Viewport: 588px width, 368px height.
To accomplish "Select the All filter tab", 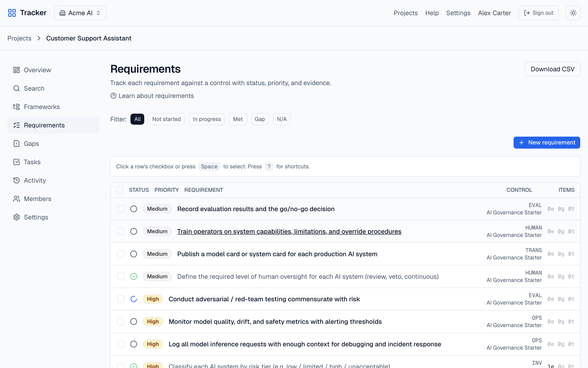I will 137,119.
